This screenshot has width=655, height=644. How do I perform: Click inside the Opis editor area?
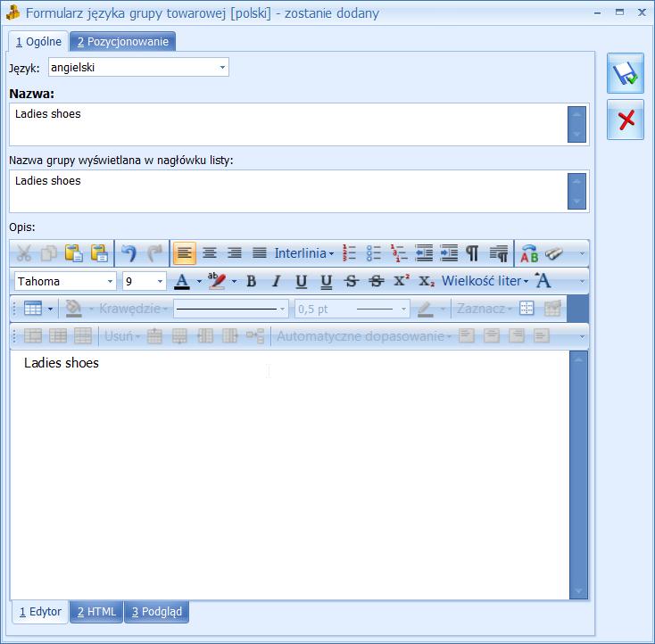point(289,475)
